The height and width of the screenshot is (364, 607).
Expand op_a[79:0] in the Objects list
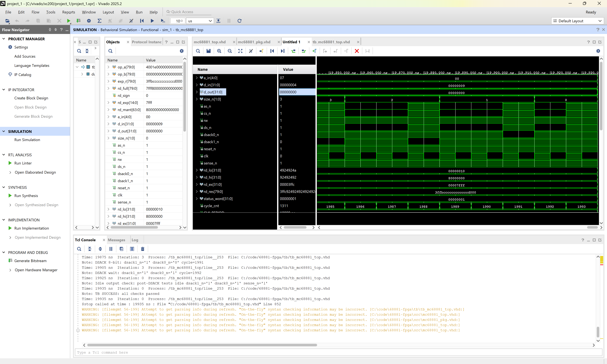(108, 67)
